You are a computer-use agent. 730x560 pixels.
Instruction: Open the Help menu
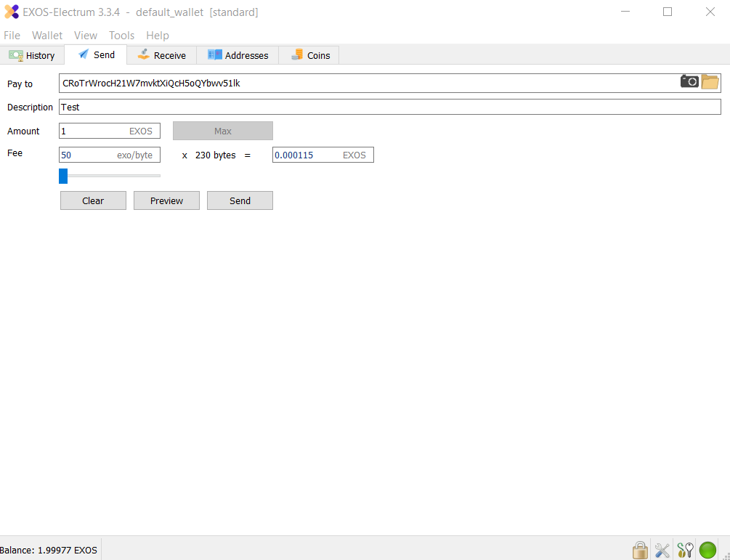pos(158,36)
